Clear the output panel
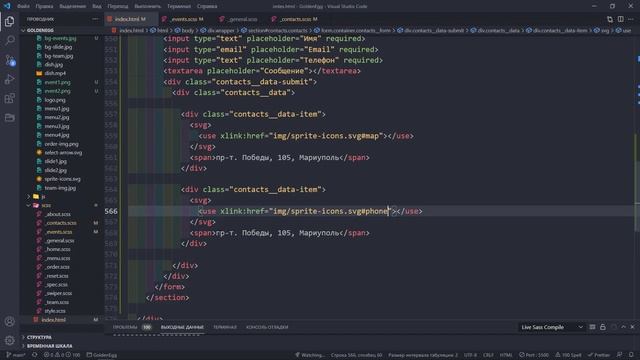This screenshot has height=360, width=640. click(592, 327)
